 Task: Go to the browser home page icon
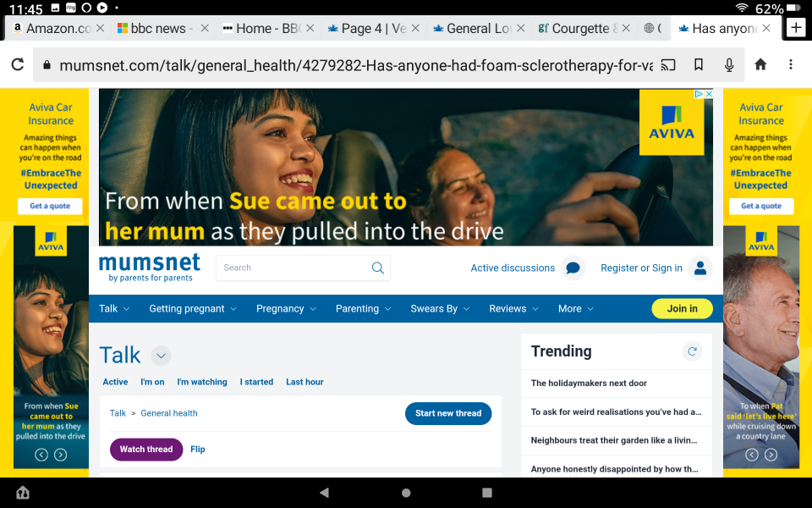point(760,64)
